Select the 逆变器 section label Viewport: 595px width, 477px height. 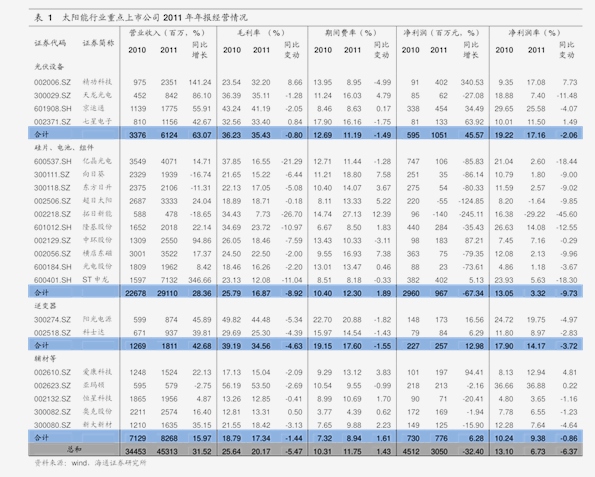click(x=45, y=306)
